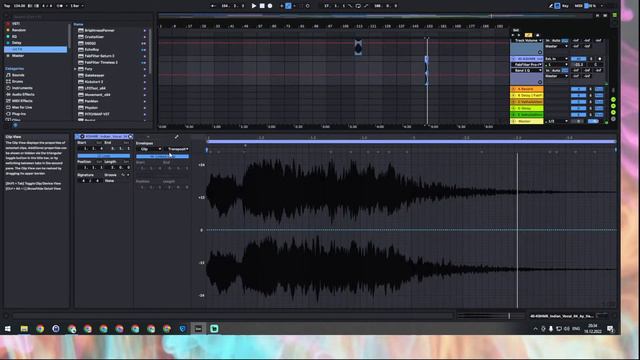This screenshot has height=360, width=640.
Task: Stop playback with the Stop button
Action: click(262, 6)
